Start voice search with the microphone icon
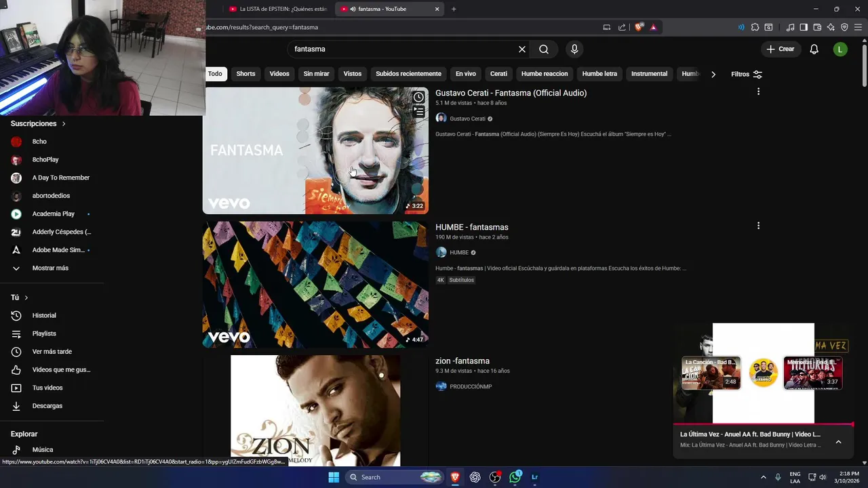The height and width of the screenshot is (488, 868). (574, 49)
